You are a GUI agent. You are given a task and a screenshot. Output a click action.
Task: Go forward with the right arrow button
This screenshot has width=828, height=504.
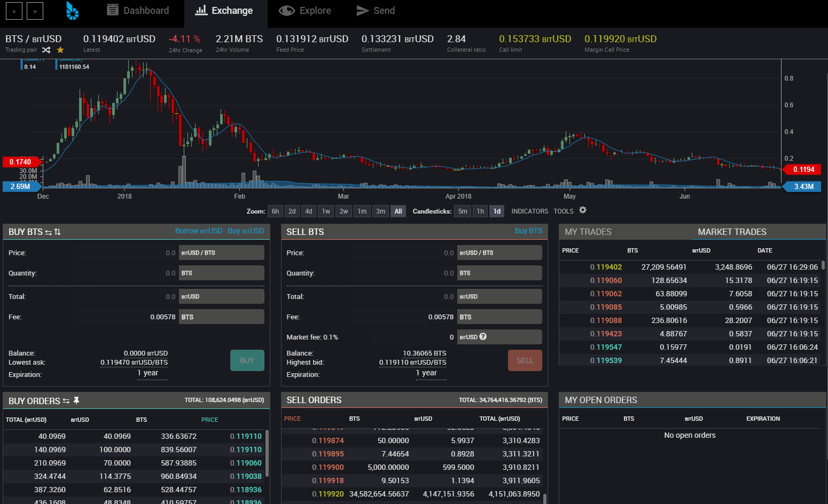tap(35, 11)
